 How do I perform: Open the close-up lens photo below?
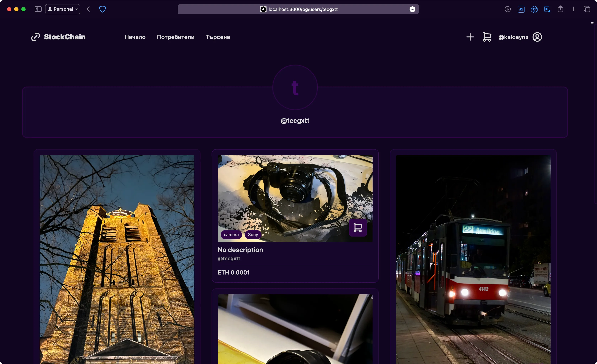click(x=295, y=329)
